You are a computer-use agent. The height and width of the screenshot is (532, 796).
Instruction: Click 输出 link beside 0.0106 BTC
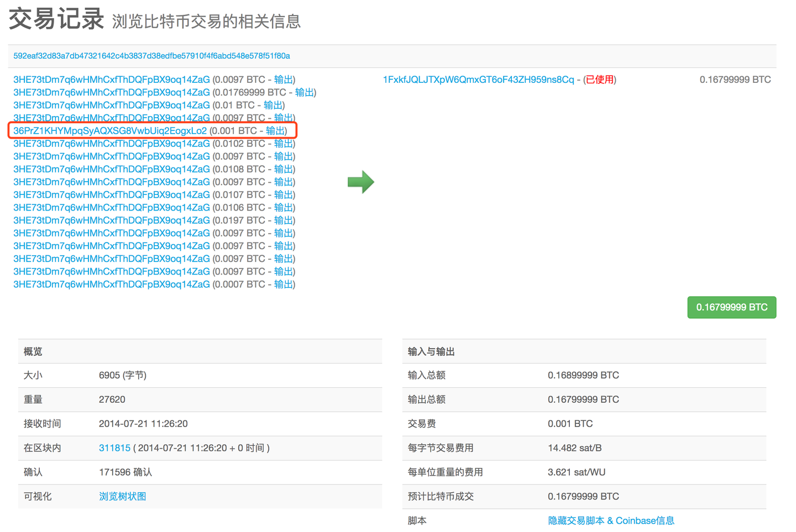click(x=284, y=207)
